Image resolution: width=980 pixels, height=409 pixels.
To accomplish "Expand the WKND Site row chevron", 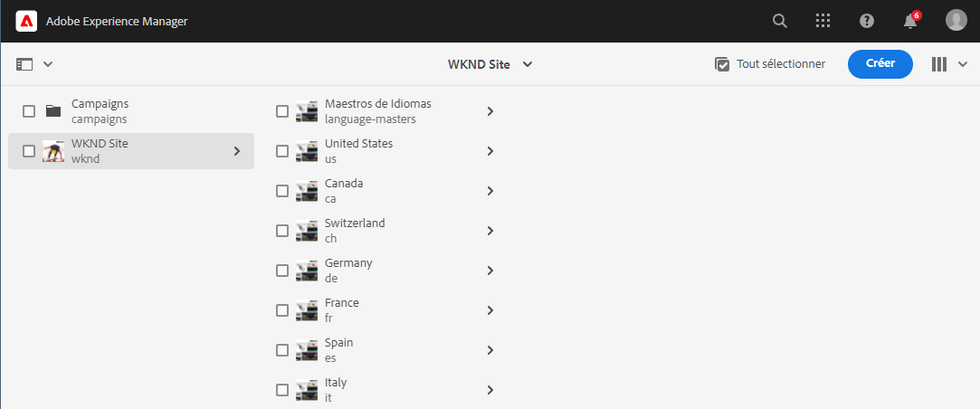I will tap(237, 151).
